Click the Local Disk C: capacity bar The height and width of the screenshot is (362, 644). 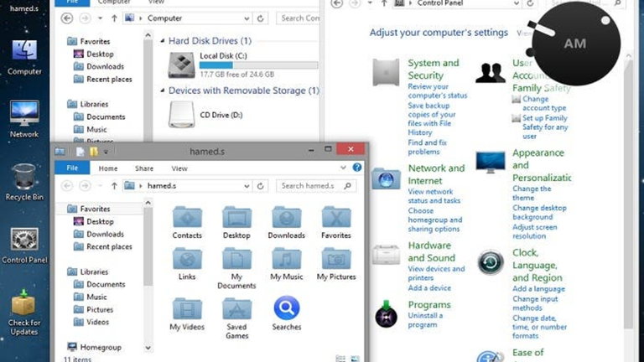(x=258, y=65)
